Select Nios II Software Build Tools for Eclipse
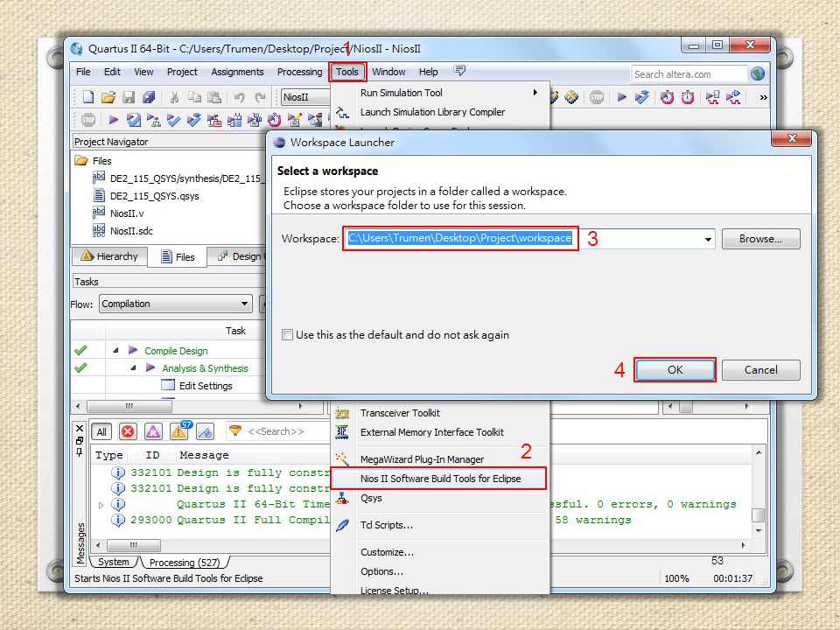 point(438,479)
